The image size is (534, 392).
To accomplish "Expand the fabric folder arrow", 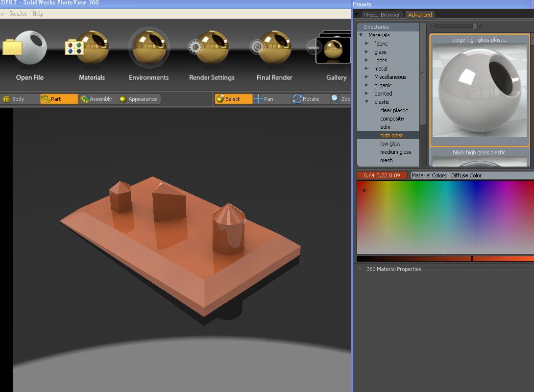I will click(x=367, y=44).
